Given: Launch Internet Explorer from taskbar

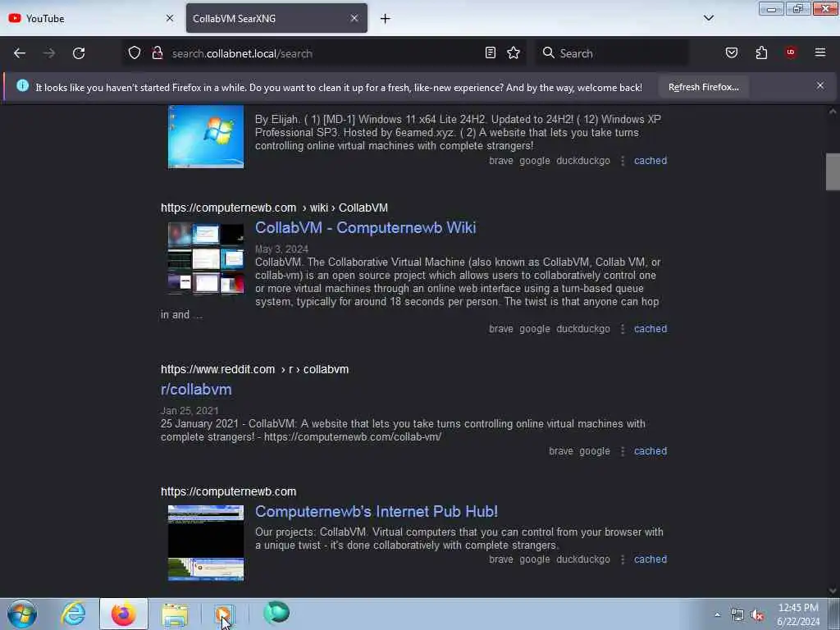Looking at the screenshot, I should (x=73, y=614).
